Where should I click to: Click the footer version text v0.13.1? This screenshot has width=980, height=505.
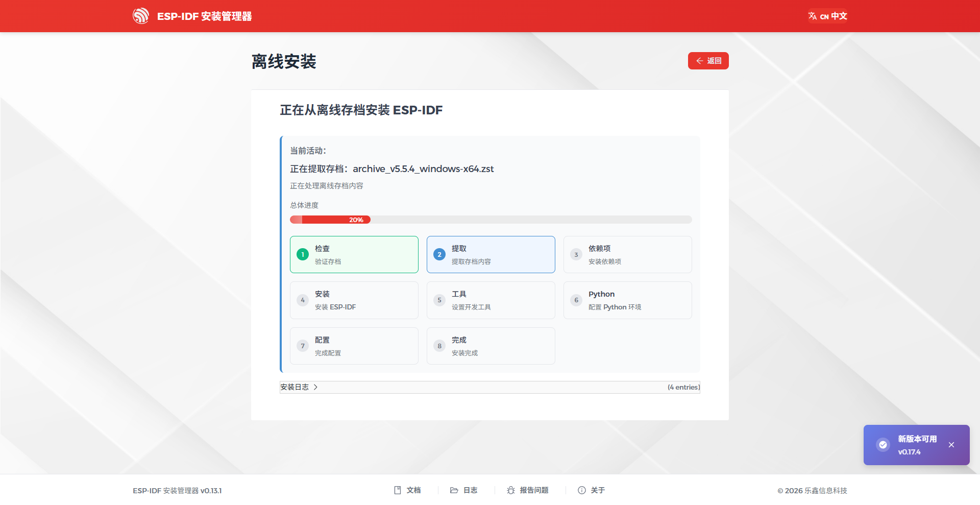pyautogui.click(x=211, y=491)
